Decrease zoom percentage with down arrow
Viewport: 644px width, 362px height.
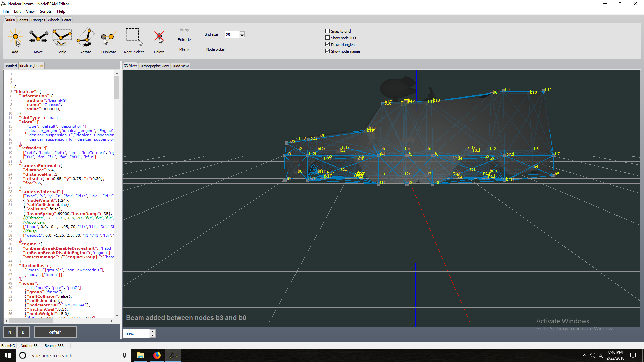click(x=153, y=335)
